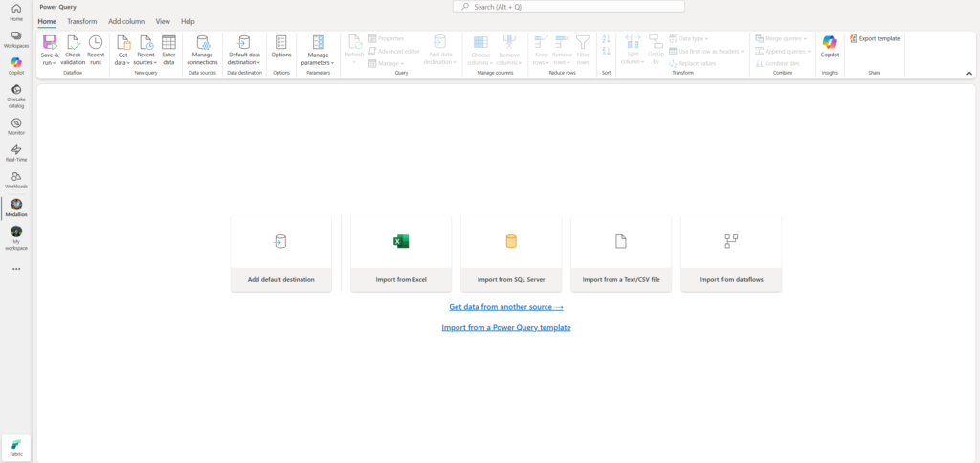Open the Add column tab

(x=126, y=21)
